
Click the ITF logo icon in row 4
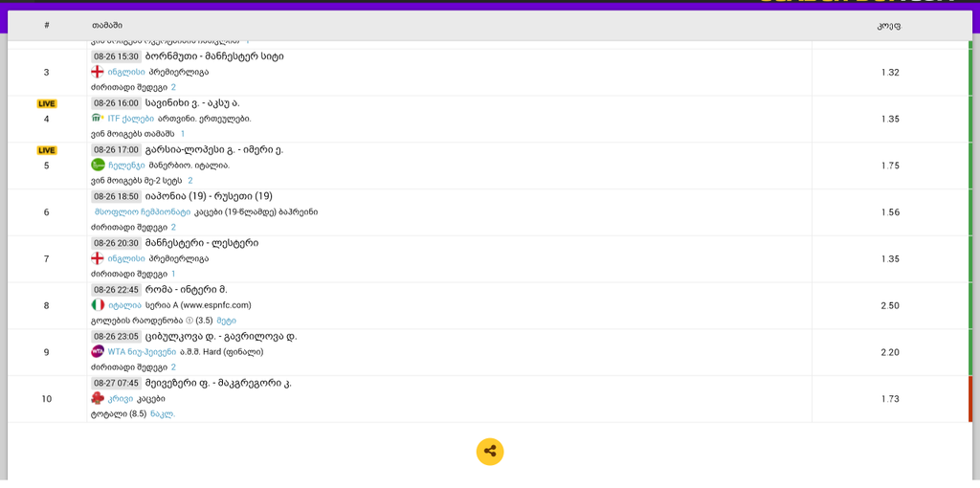pos(98,119)
